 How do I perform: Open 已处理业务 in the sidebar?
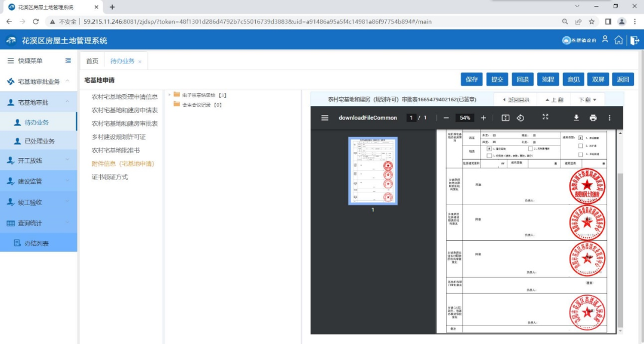(39, 141)
